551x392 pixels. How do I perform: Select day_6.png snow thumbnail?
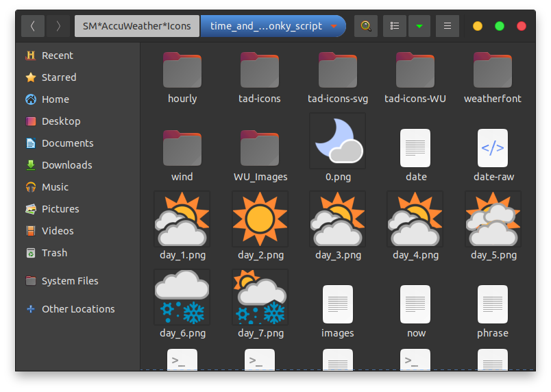182,297
